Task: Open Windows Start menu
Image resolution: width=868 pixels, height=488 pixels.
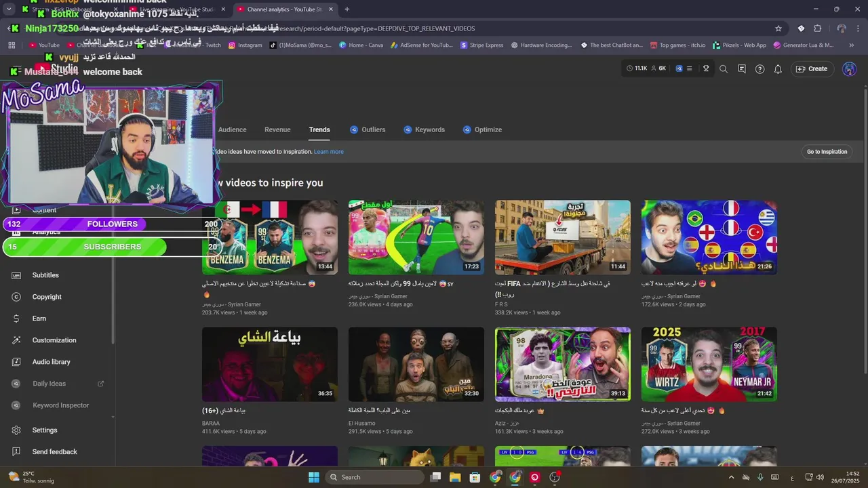Action: tap(314, 477)
